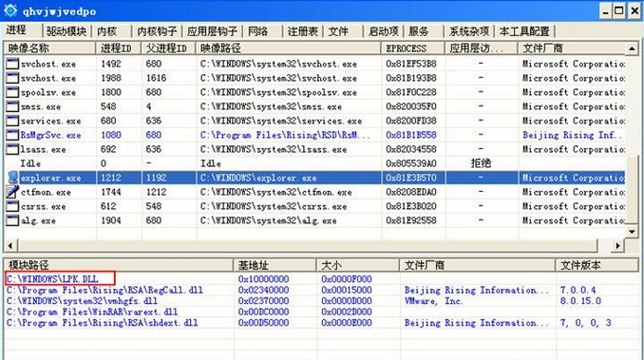644x360 pixels.
Task: Open the 内核 tab
Action: click(x=106, y=31)
